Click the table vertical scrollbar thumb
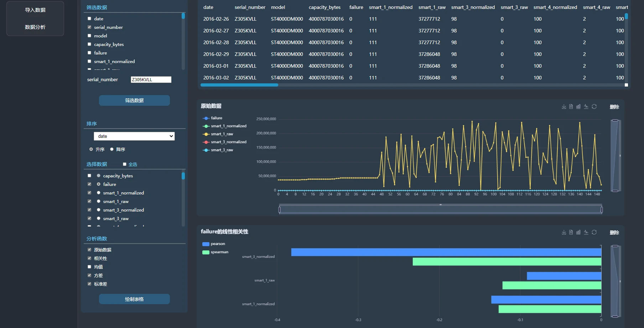Image resolution: width=644 pixels, height=328 pixels. click(x=626, y=16)
